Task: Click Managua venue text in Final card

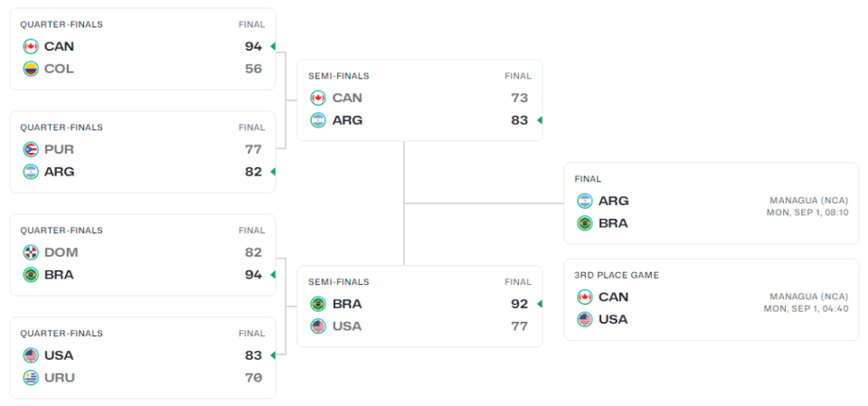Action: pyautogui.click(x=808, y=201)
